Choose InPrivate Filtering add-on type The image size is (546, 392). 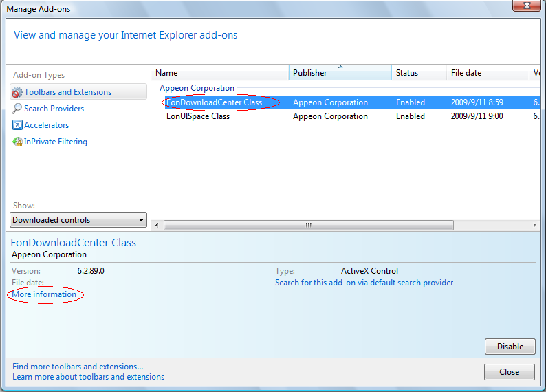[56, 142]
